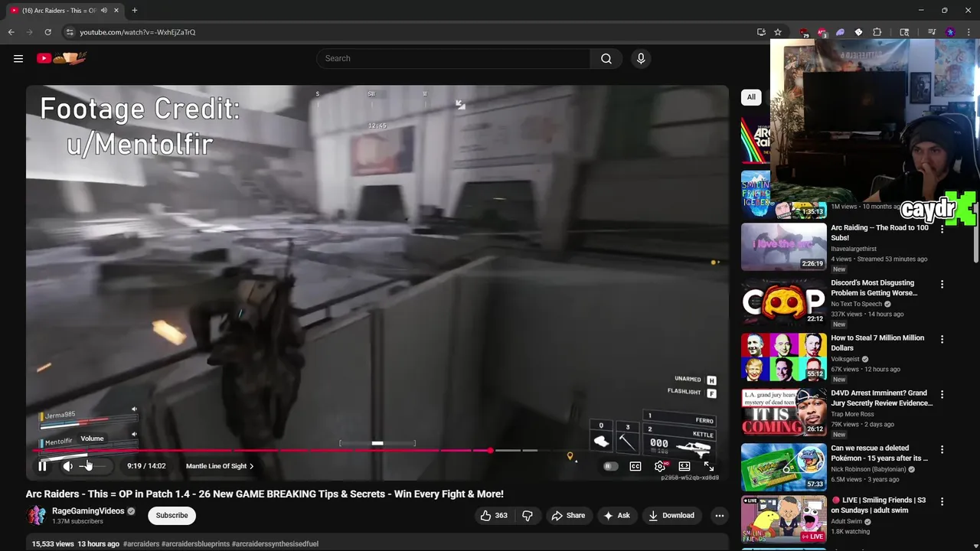Open the Extensions puzzle menu

coord(877,32)
